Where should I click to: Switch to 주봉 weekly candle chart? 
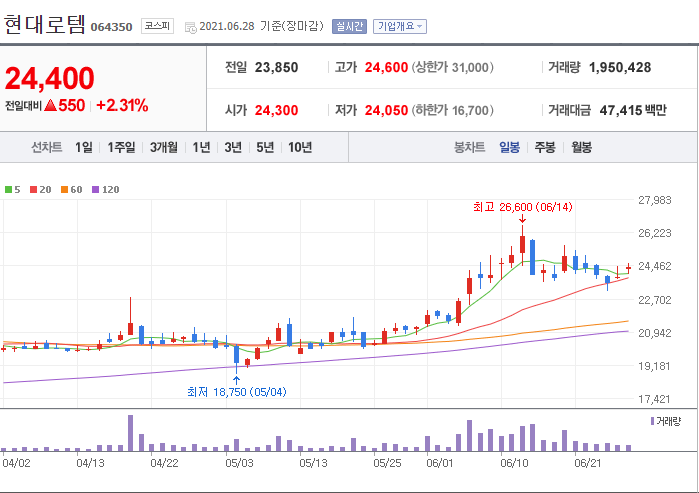coord(545,147)
